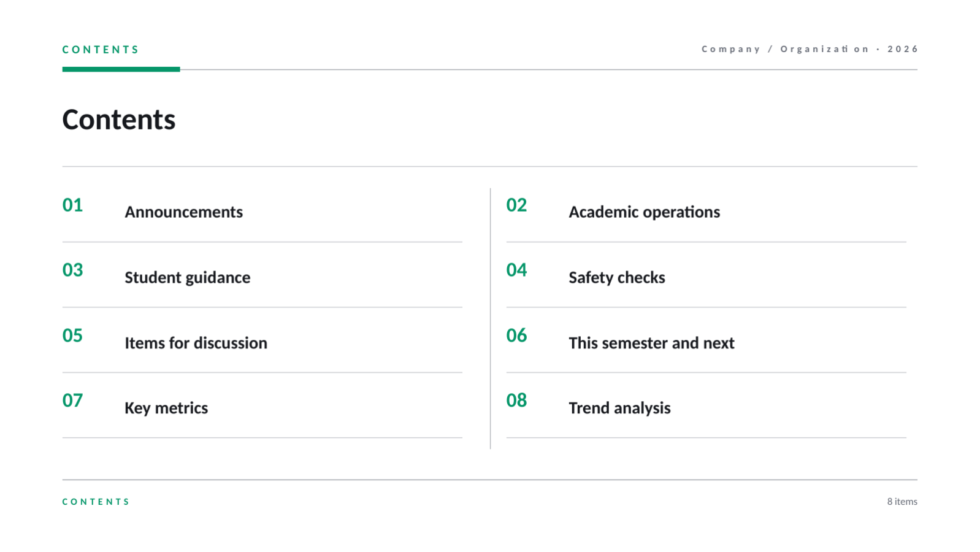Click the number 01
980x552 pixels.
(72, 205)
